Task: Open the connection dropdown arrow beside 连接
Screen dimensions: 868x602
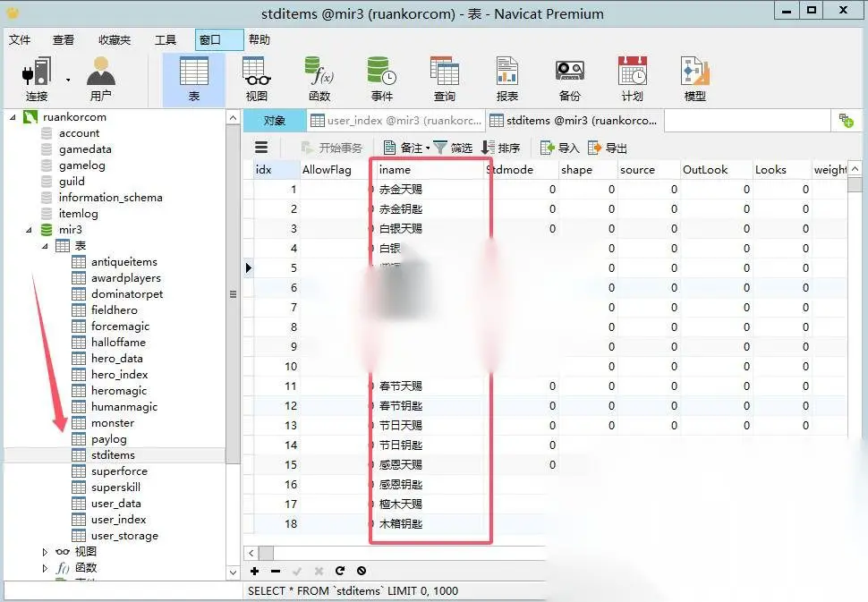Action: coord(68,81)
